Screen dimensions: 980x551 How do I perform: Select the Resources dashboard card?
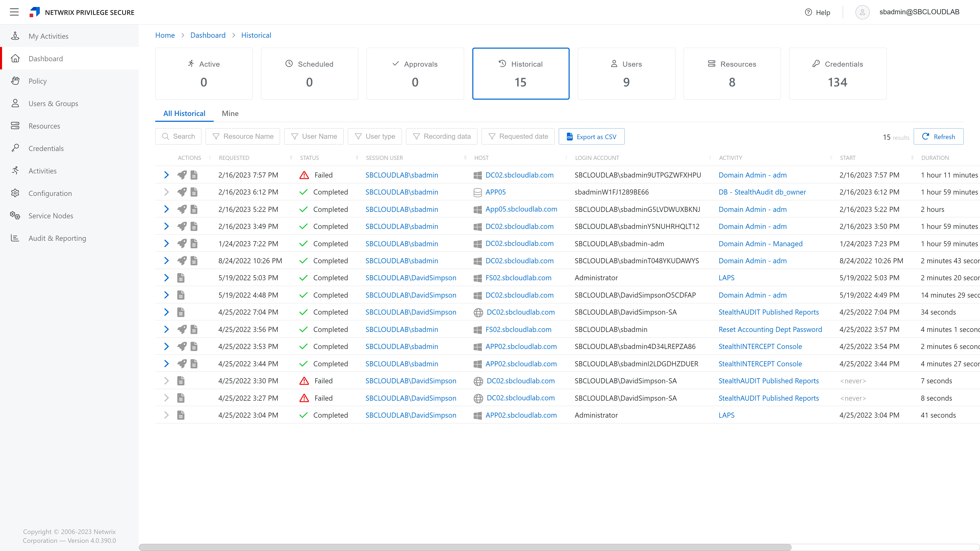(732, 73)
